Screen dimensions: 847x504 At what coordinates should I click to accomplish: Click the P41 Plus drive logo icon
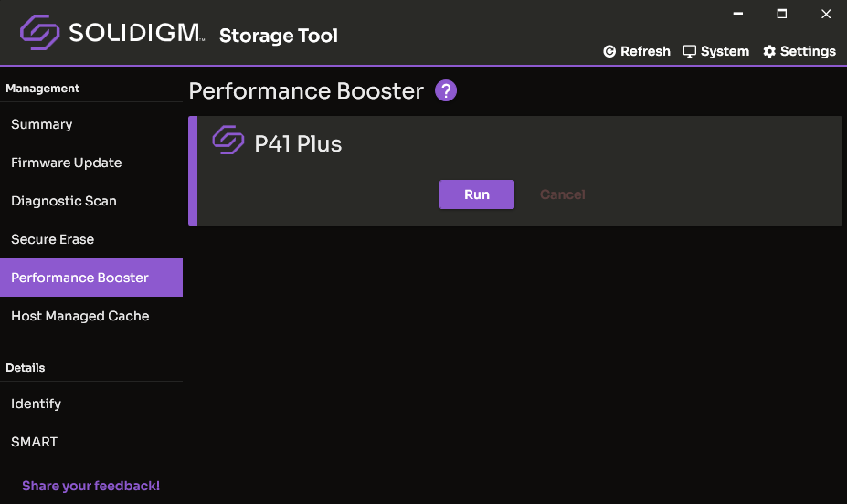228,140
